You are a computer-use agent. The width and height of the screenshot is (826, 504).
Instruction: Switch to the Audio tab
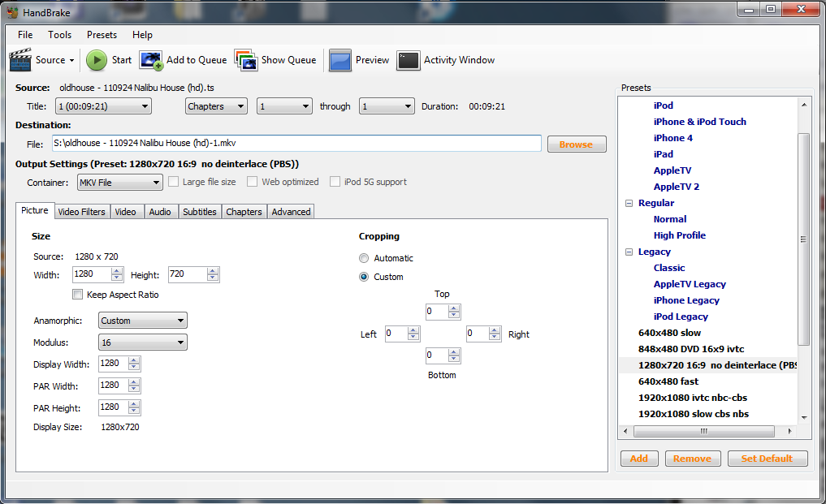pyautogui.click(x=160, y=212)
